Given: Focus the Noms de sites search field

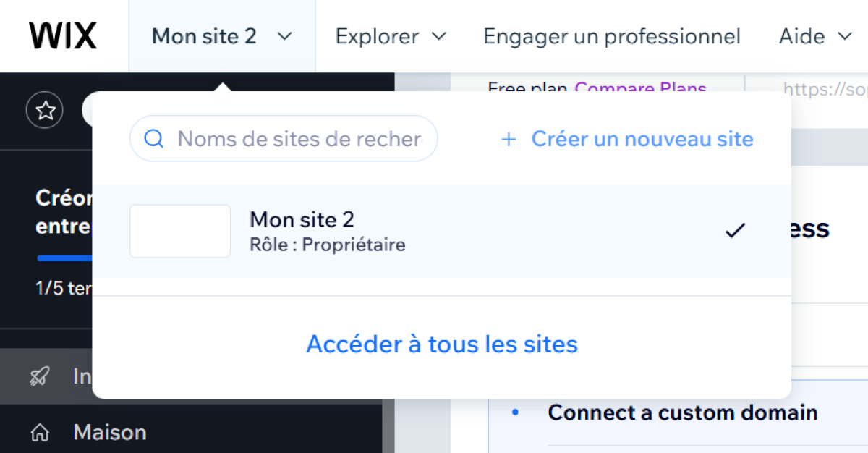Looking at the screenshot, I should (x=284, y=138).
